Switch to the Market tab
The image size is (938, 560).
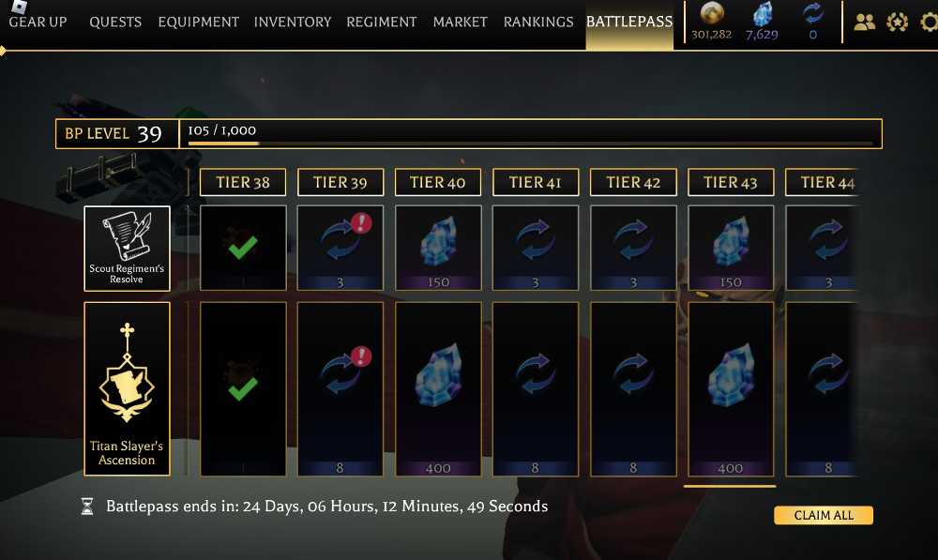[x=460, y=23]
